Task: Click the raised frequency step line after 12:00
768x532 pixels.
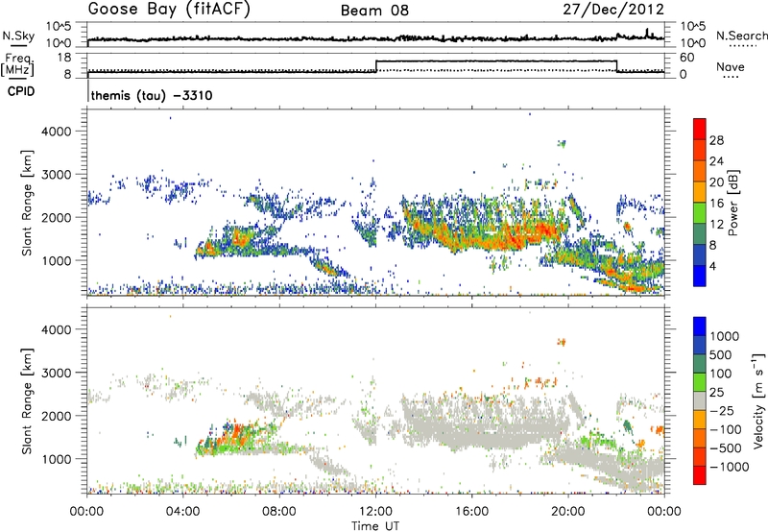Action: click(496, 60)
